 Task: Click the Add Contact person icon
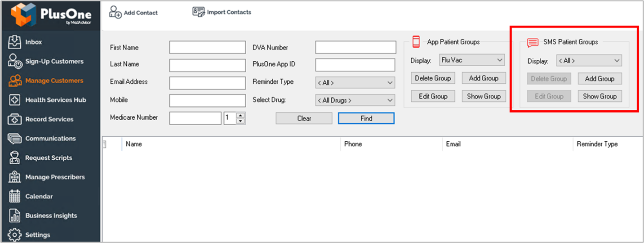pyautogui.click(x=115, y=12)
